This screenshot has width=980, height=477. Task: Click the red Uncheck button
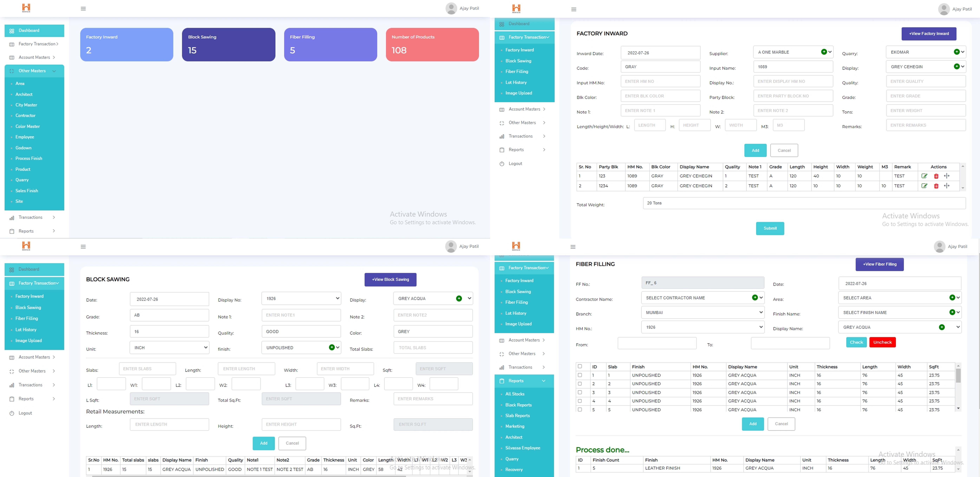882,342
